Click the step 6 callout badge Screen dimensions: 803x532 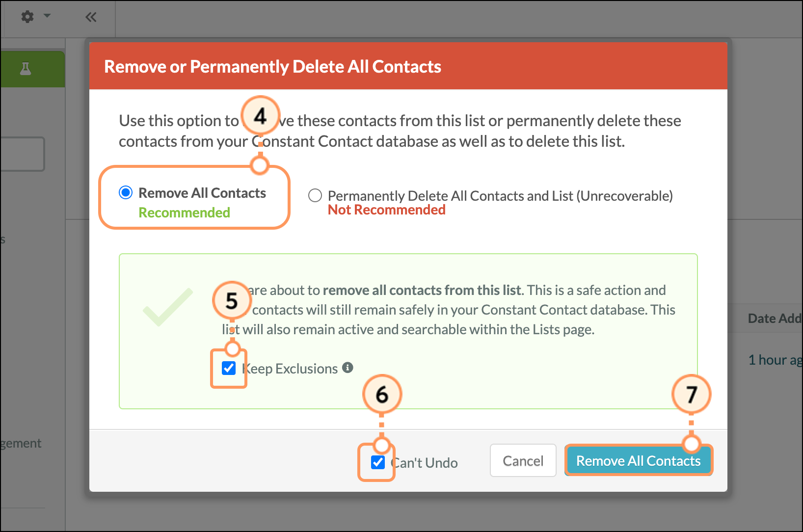(x=382, y=394)
